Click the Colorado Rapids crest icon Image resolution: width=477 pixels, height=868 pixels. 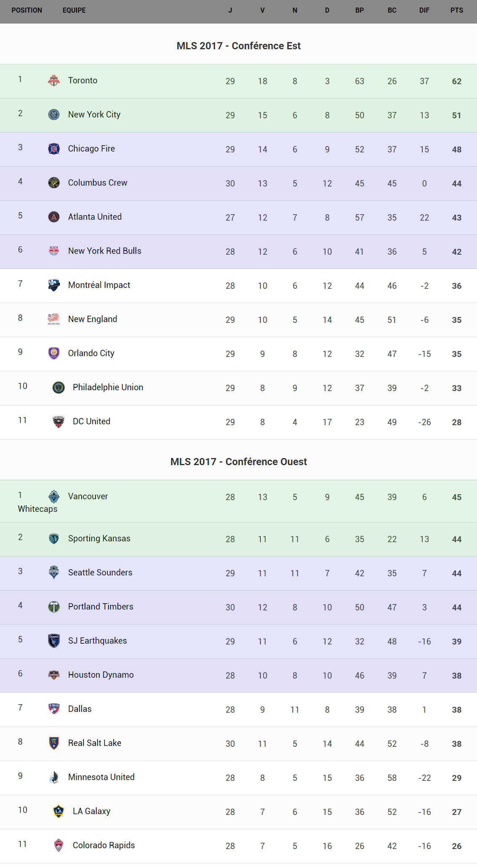tap(58, 845)
